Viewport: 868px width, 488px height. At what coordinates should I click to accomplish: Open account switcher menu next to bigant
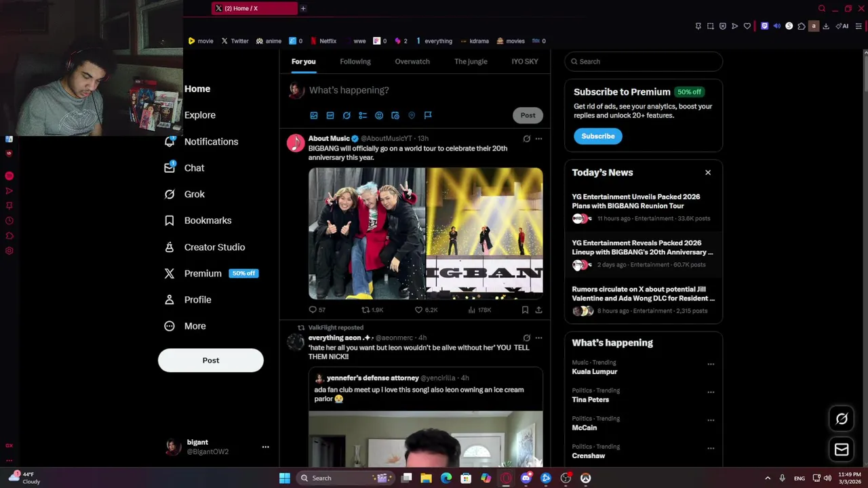(x=265, y=447)
